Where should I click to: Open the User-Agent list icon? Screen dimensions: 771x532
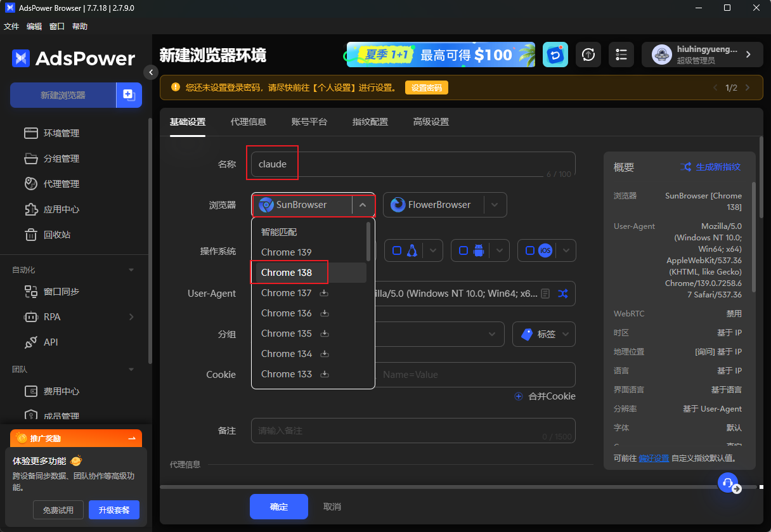pos(545,294)
